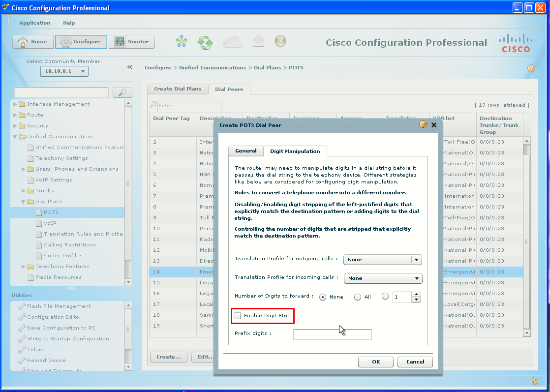Open the community member 10.10.0.1 dropdown
Screen dimensions: 550x392
tap(64, 71)
